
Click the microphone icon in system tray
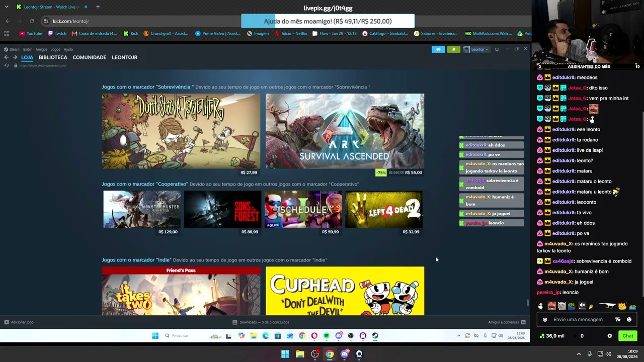pyautogui.click(x=589, y=354)
